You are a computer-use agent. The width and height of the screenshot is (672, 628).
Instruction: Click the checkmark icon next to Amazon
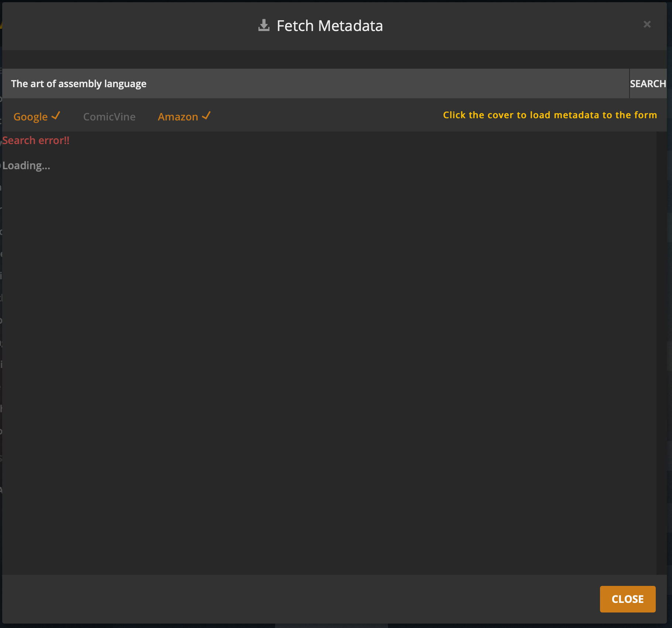pos(206,116)
